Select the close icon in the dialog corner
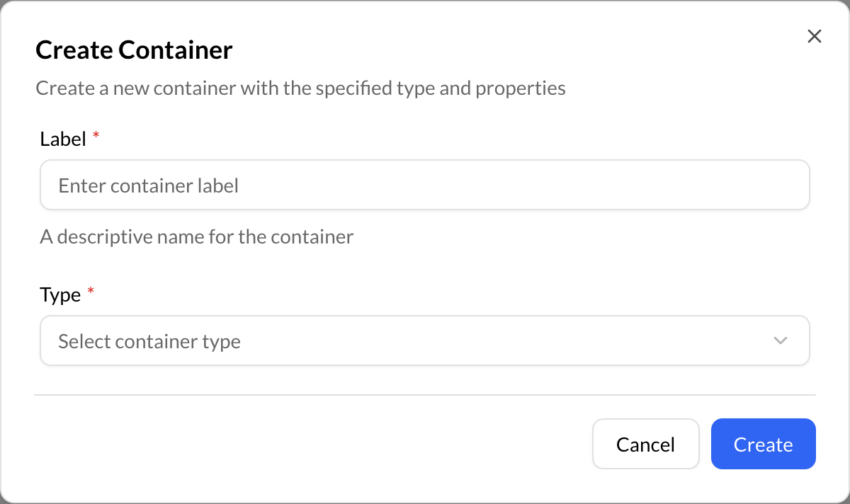This screenshot has width=850, height=504. (814, 36)
